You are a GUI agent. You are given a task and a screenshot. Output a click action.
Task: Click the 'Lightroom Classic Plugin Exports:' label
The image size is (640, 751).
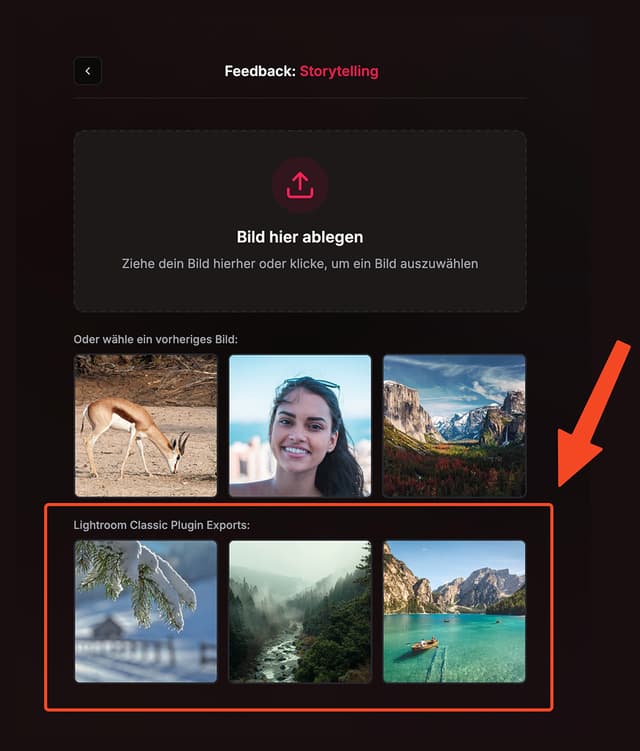[161, 525]
